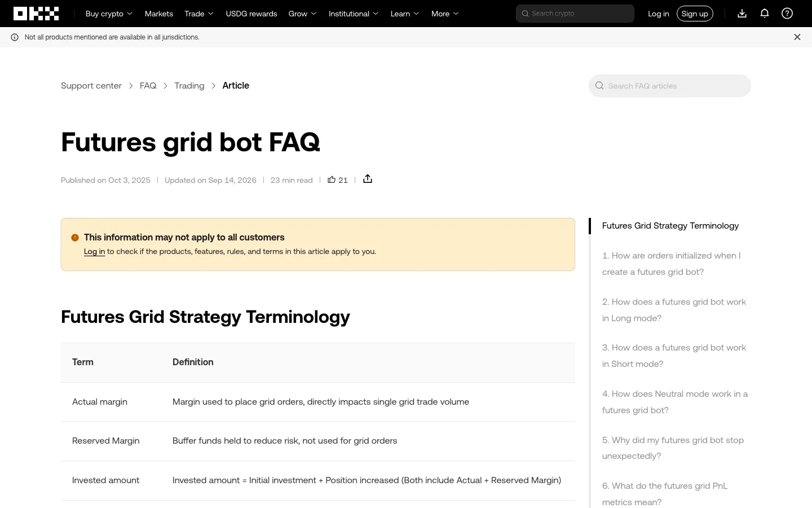Click the info icon in notice banner
The height and width of the screenshot is (508, 812).
pos(15,37)
